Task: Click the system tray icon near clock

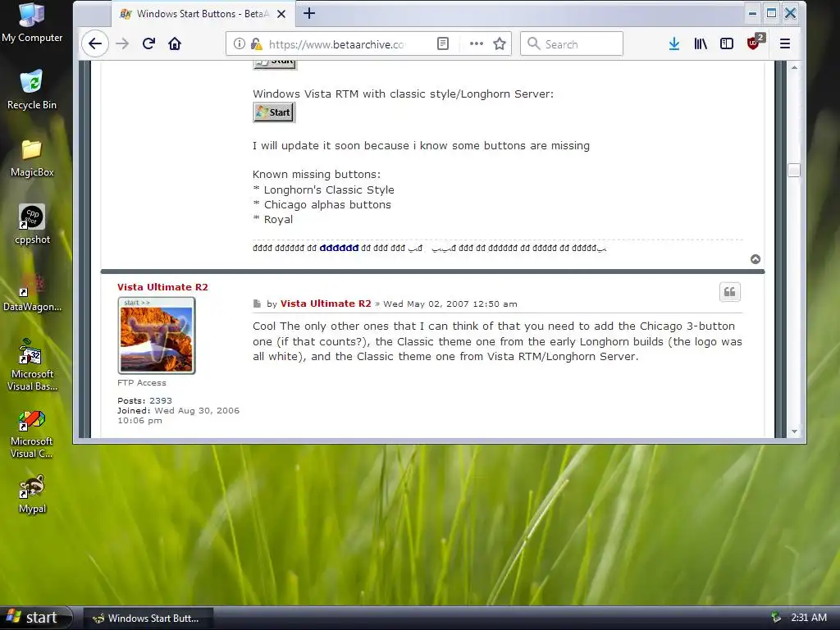Action: [x=775, y=618]
